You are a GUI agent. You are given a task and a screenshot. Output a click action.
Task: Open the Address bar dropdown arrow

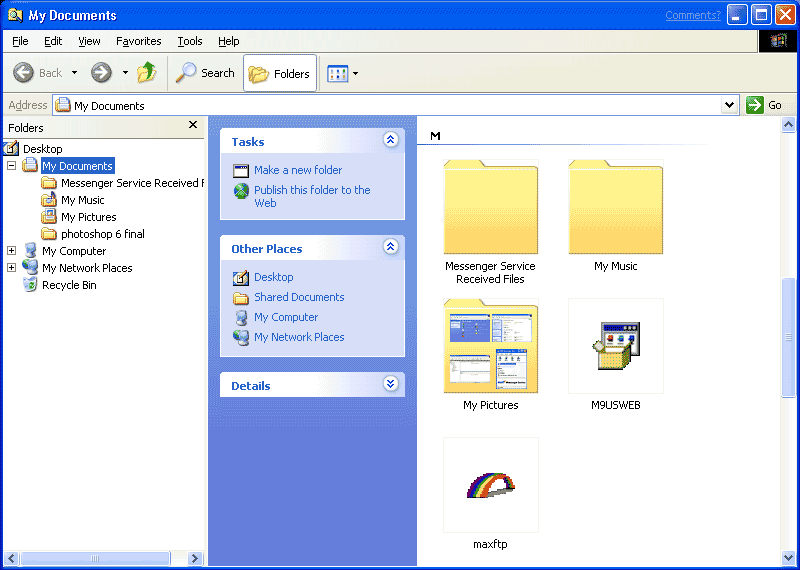(729, 105)
